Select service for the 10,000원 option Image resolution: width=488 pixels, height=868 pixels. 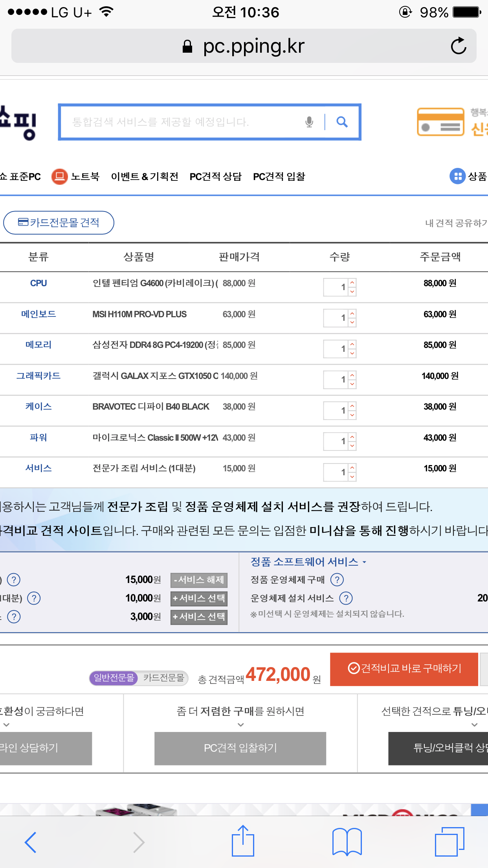click(x=199, y=598)
